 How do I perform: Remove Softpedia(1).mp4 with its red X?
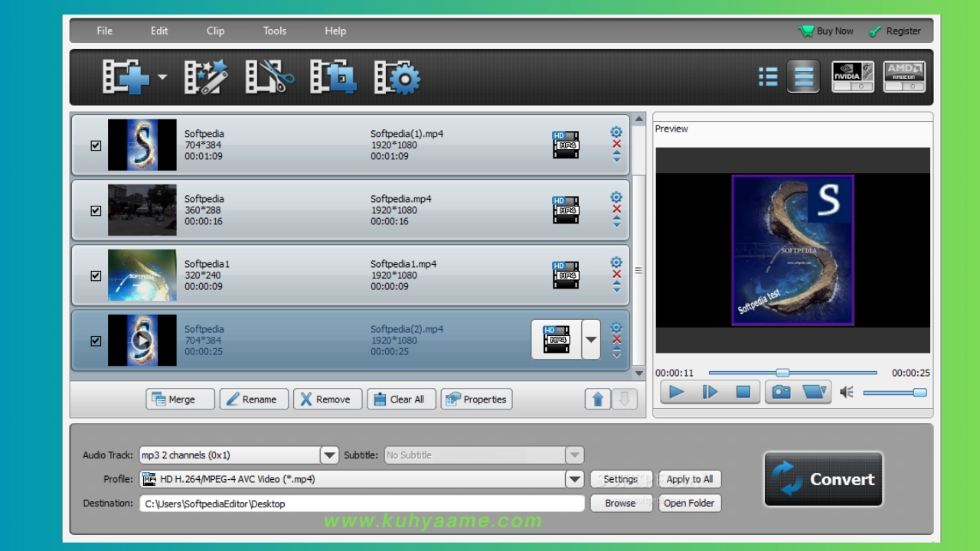click(x=616, y=144)
